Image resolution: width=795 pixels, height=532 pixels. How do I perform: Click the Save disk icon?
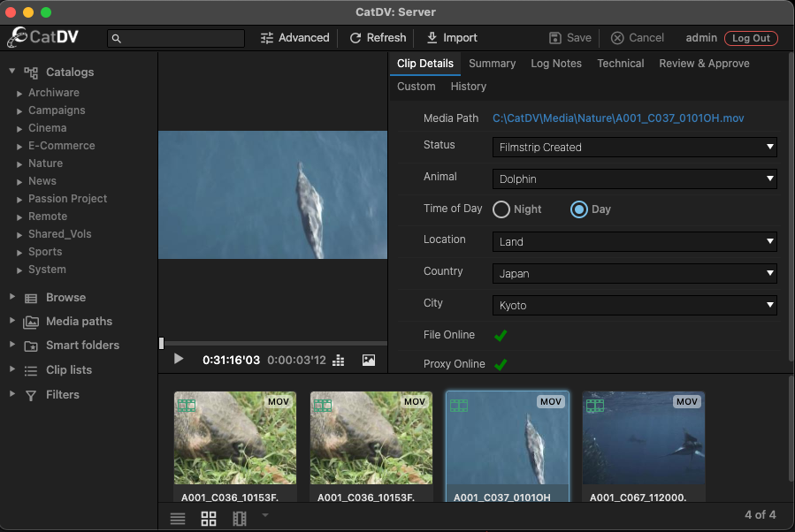point(555,38)
